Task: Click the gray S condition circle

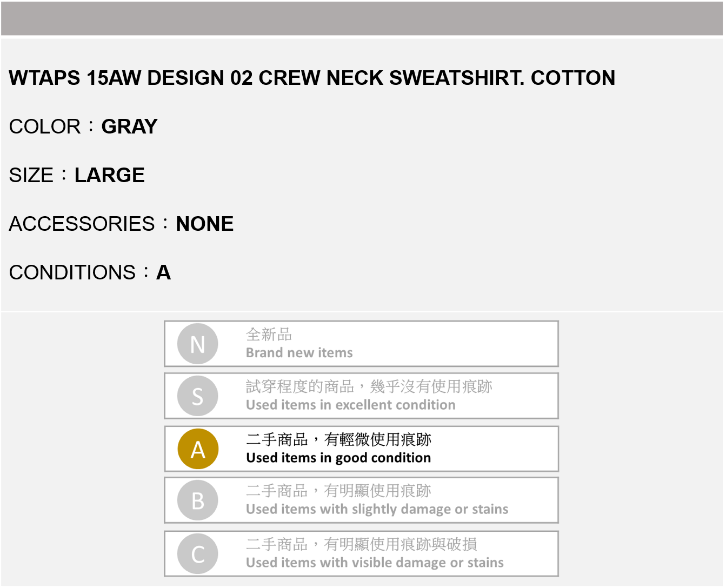Action: 198,396
